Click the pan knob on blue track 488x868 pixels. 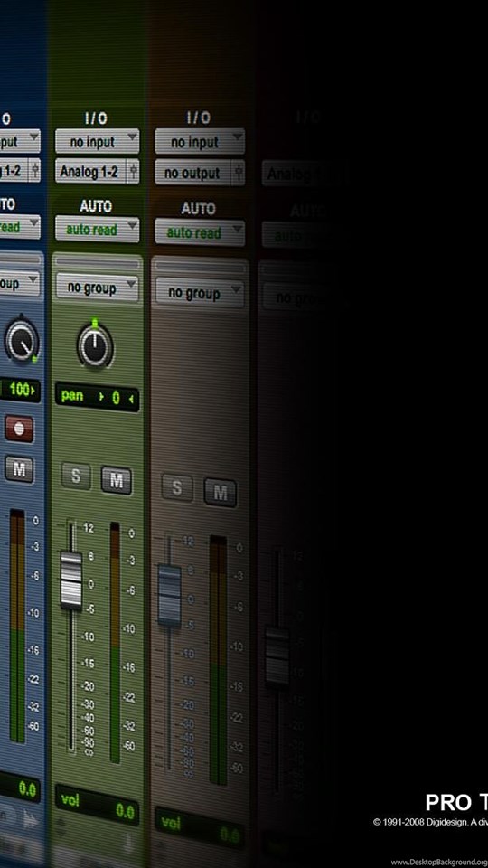pos(22,341)
